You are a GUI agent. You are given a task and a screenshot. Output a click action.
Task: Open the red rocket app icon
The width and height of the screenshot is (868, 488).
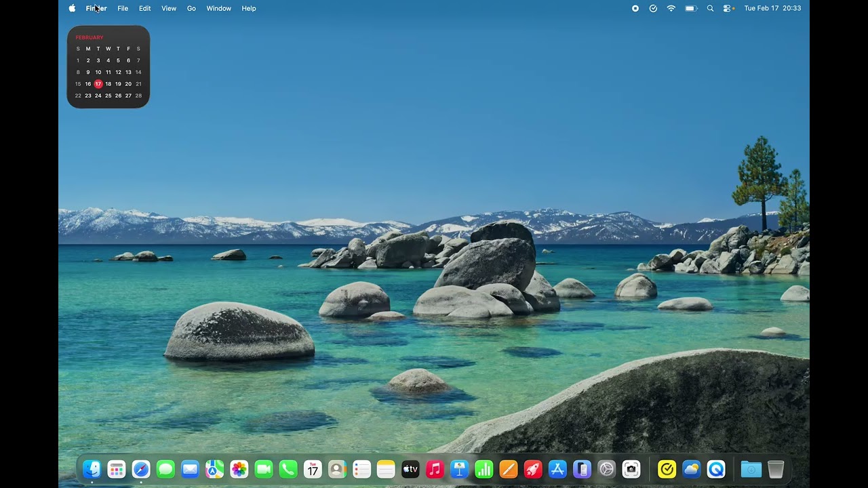(x=533, y=469)
